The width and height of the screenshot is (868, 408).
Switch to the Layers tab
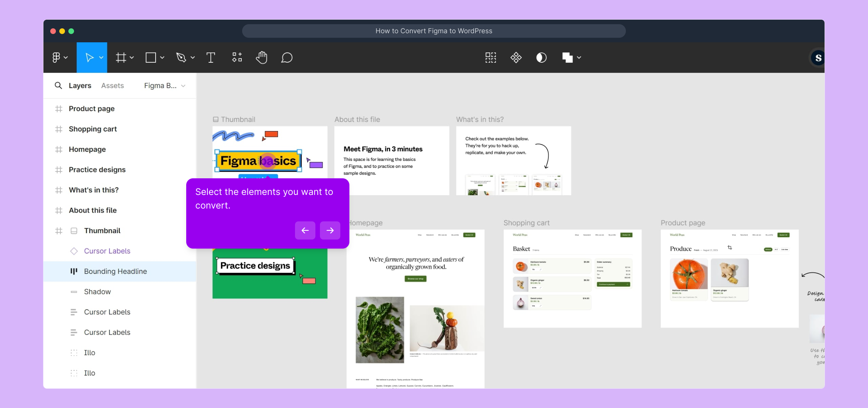(x=80, y=86)
